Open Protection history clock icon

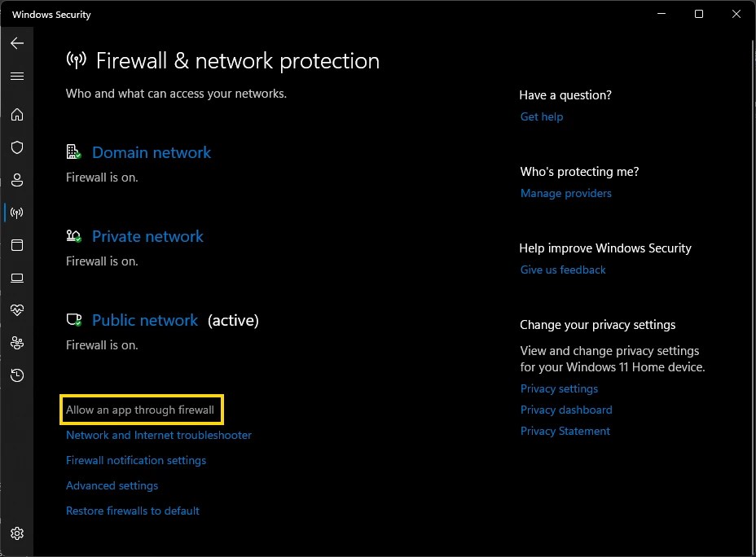(x=17, y=375)
